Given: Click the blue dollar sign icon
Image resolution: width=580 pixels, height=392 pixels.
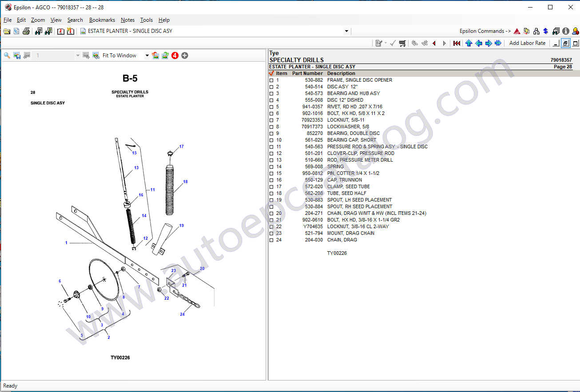Looking at the screenshot, I should tap(545, 31).
